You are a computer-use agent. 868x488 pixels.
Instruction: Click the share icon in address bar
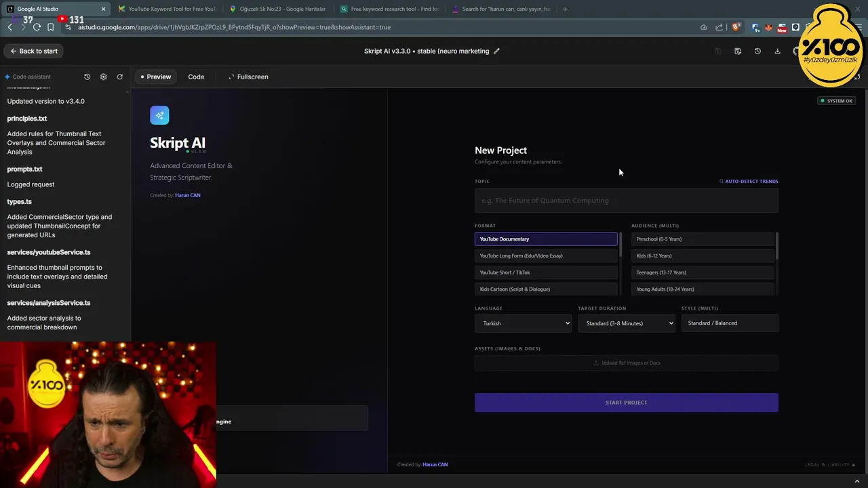click(x=719, y=27)
